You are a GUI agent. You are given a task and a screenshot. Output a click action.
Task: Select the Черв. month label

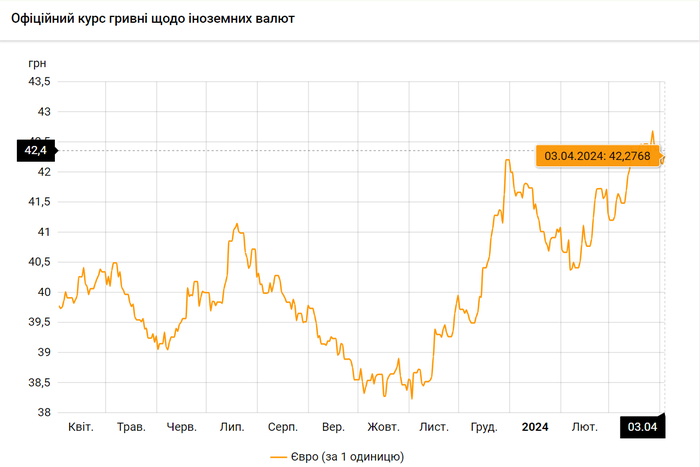click(181, 427)
